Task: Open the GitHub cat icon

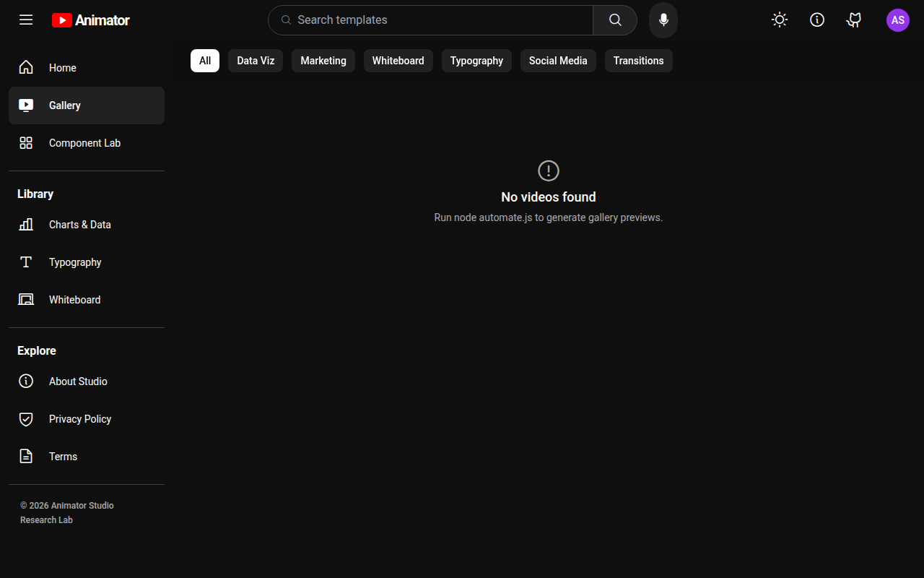Action: (x=855, y=20)
